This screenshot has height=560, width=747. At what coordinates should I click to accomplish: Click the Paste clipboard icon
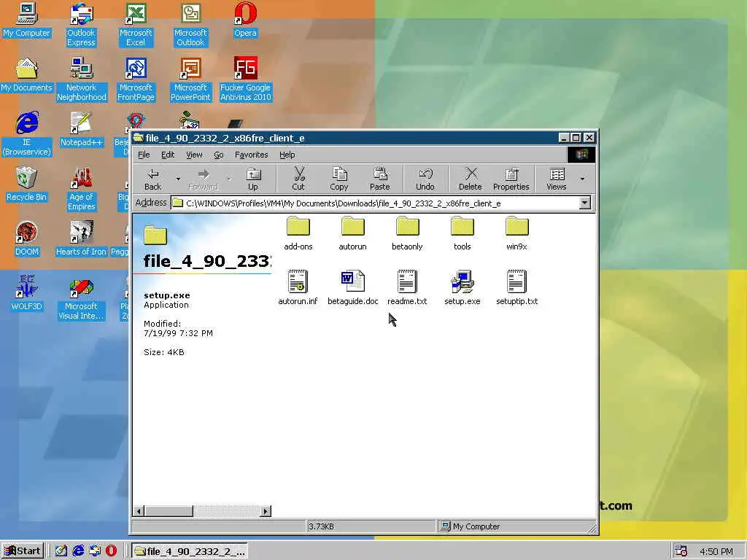point(379,174)
